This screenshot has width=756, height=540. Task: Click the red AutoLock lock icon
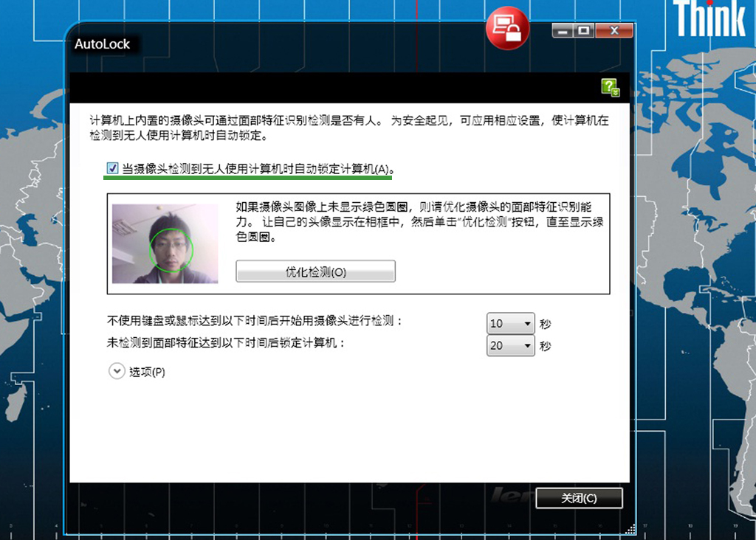[507, 28]
